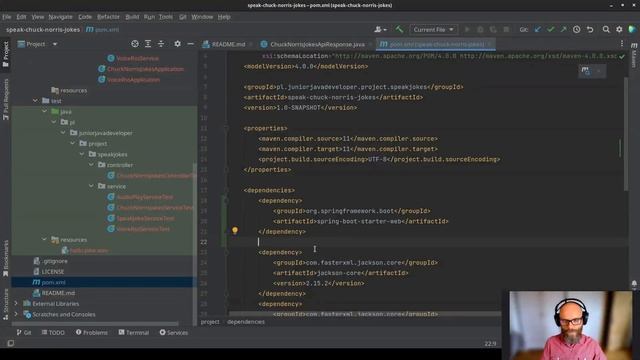Screen dimensions: 640x360
Task: Open the Current File run configuration dropdown
Action: coord(433,29)
